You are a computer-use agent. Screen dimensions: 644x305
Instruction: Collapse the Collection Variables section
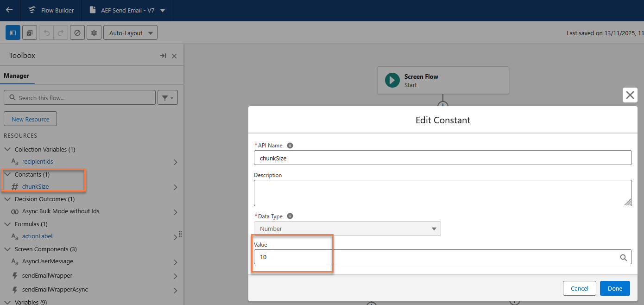coord(7,149)
